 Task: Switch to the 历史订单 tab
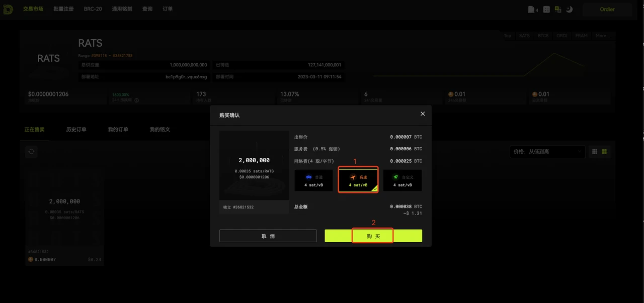point(76,130)
